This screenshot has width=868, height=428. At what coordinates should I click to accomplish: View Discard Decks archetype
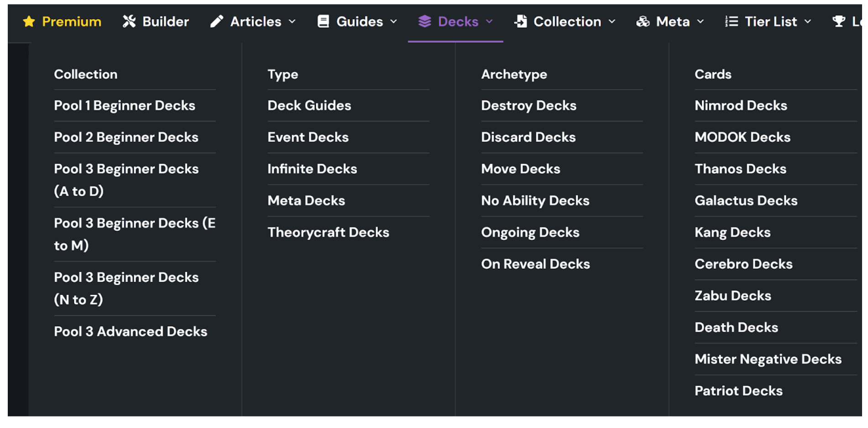tap(528, 137)
